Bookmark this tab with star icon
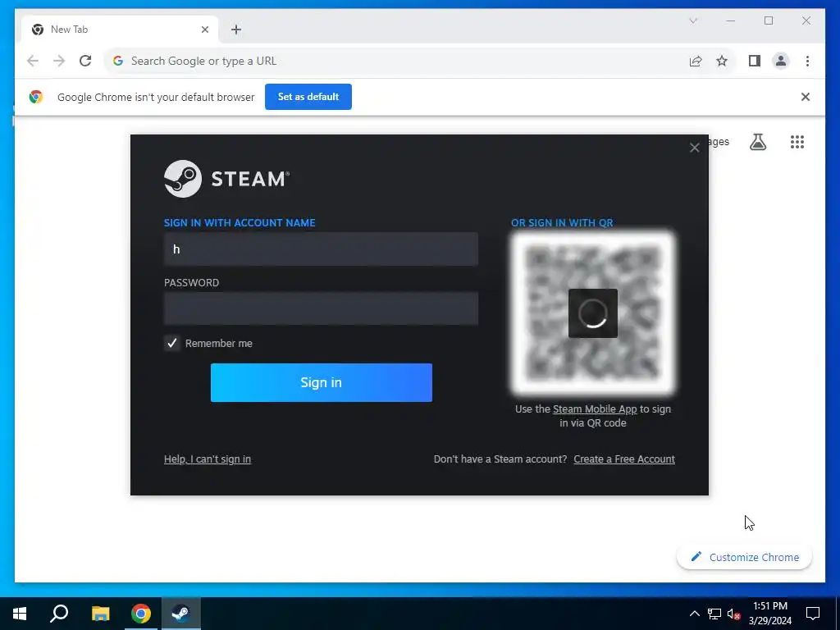Viewport: 840px width, 630px height. click(x=722, y=61)
